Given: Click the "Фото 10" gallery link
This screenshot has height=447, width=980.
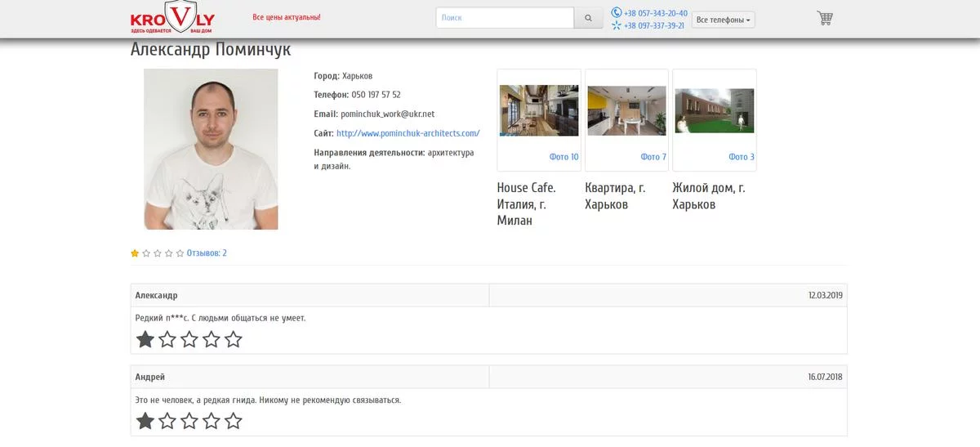Looking at the screenshot, I should [x=563, y=157].
